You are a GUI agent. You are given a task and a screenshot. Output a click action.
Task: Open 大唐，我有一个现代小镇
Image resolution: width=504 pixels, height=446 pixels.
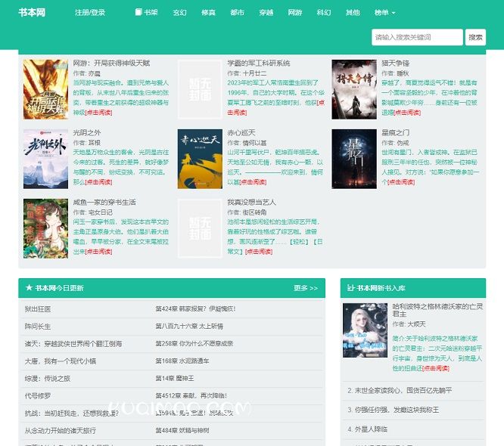coord(61,361)
